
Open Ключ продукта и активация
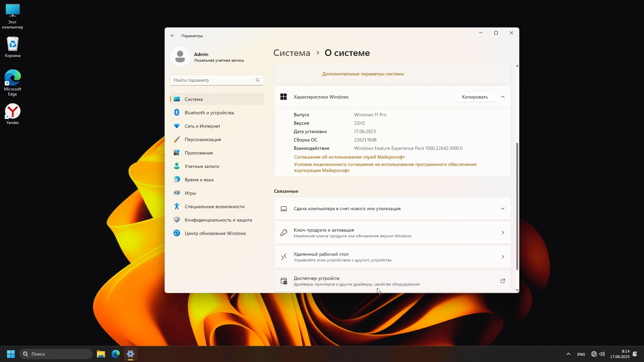[392, 233]
